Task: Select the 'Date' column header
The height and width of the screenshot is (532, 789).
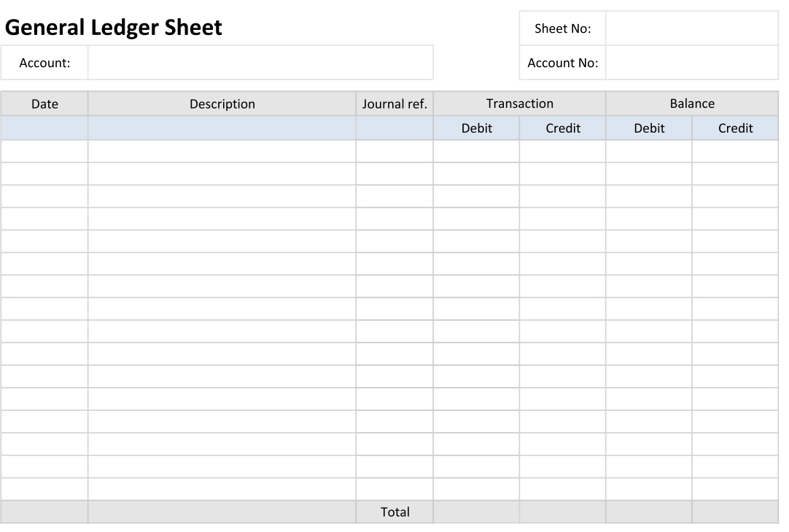Action: (x=44, y=103)
